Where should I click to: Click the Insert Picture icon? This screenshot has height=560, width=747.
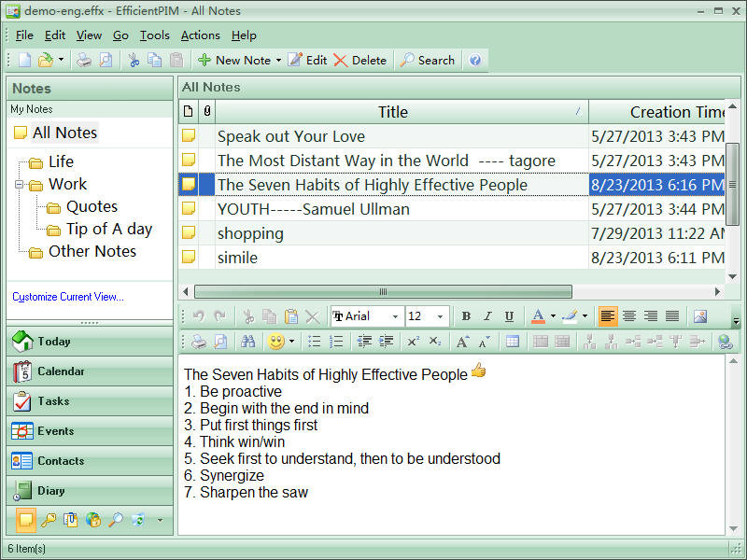pyautogui.click(x=700, y=316)
